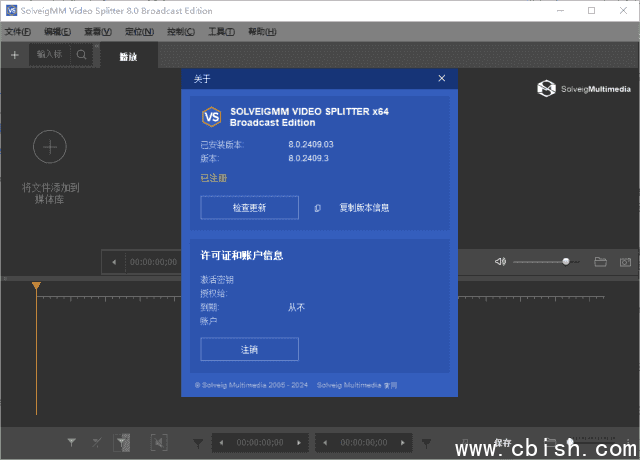Click the VS app icon in the title bar
Image resolution: width=640 pixels, height=460 pixels.
[11, 11]
